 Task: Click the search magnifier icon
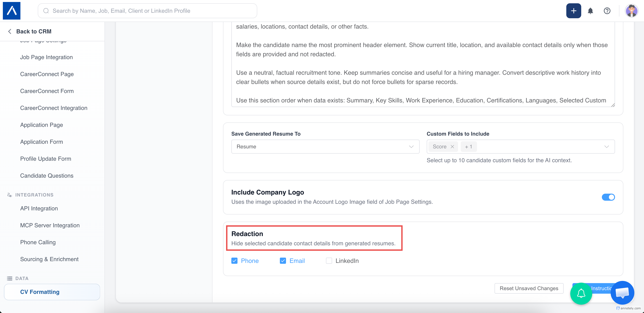tap(46, 11)
